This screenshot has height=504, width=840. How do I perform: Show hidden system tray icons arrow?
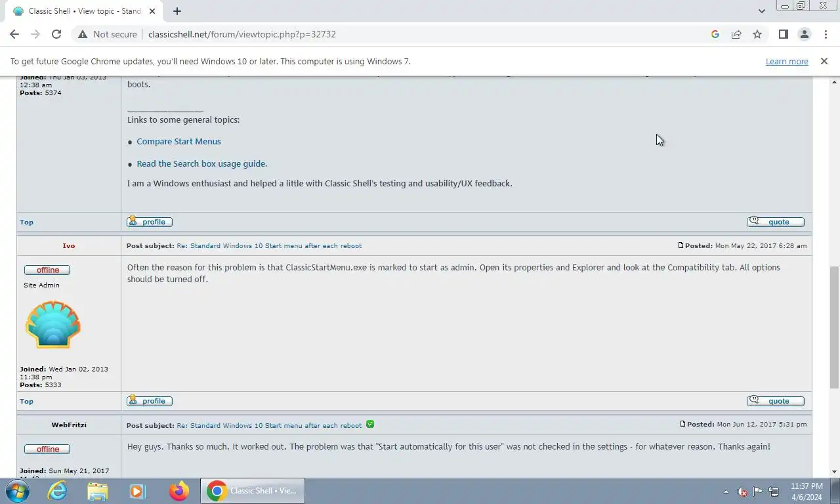726,492
